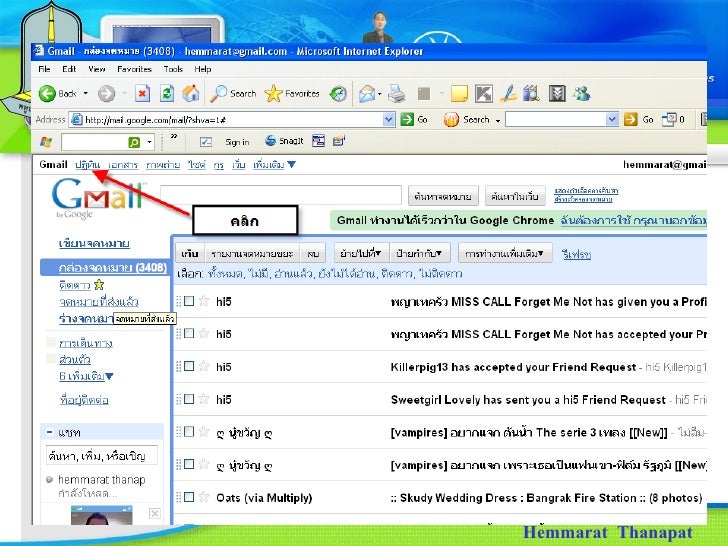Open the search toolbar combo box arrow
Screen dimensions: 728x546
(x=612, y=119)
